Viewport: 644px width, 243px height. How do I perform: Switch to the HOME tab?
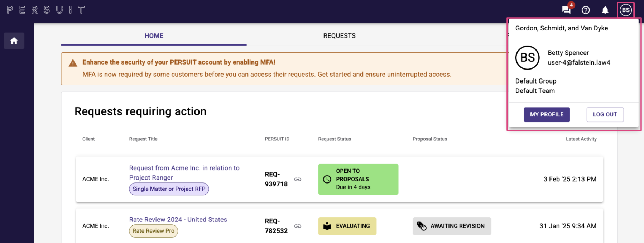click(154, 36)
